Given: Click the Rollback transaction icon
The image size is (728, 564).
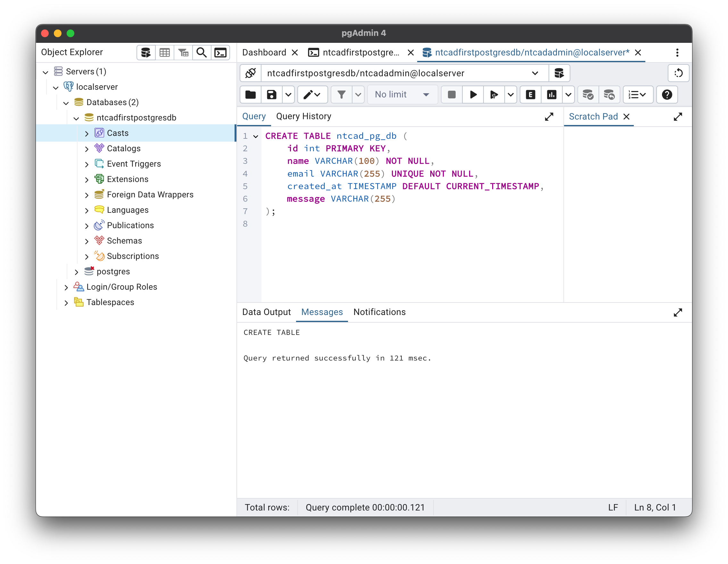Looking at the screenshot, I should pyautogui.click(x=609, y=95).
